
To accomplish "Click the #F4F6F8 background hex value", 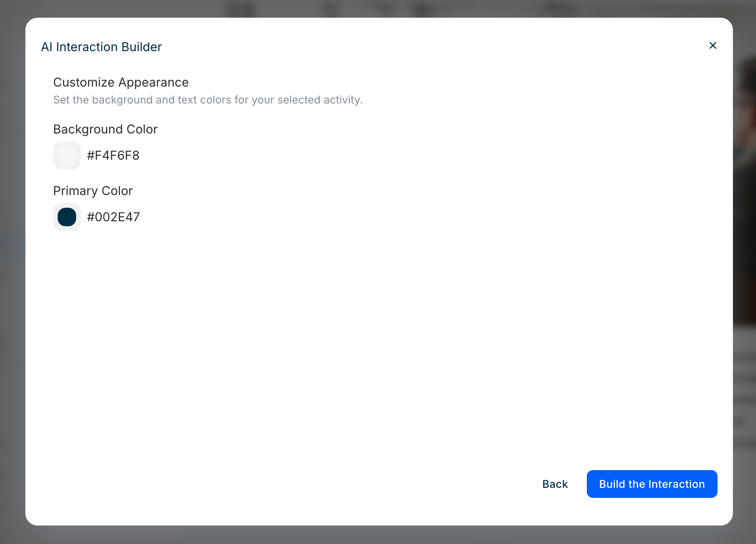I will point(113,155).
